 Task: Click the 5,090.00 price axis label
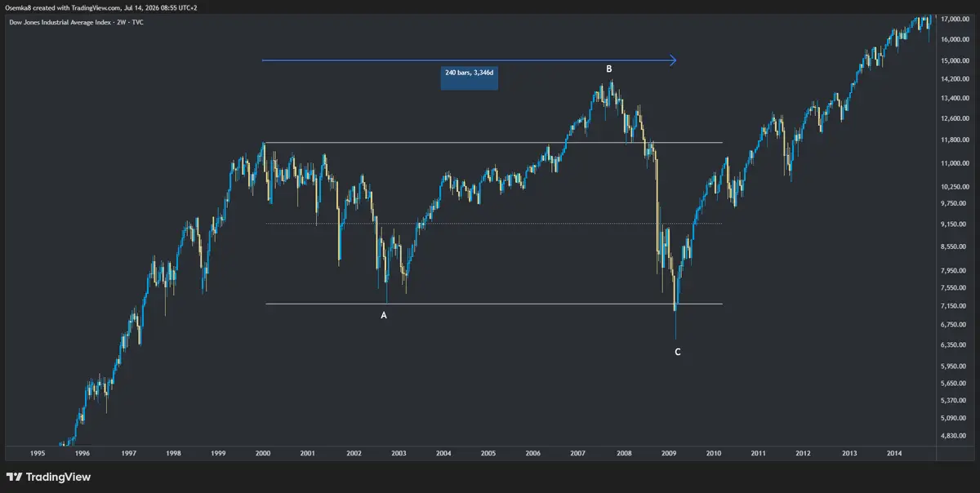[954, 419]
